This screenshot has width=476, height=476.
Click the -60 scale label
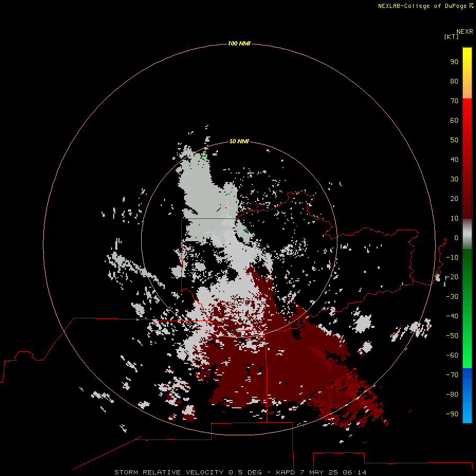[452, 355]
